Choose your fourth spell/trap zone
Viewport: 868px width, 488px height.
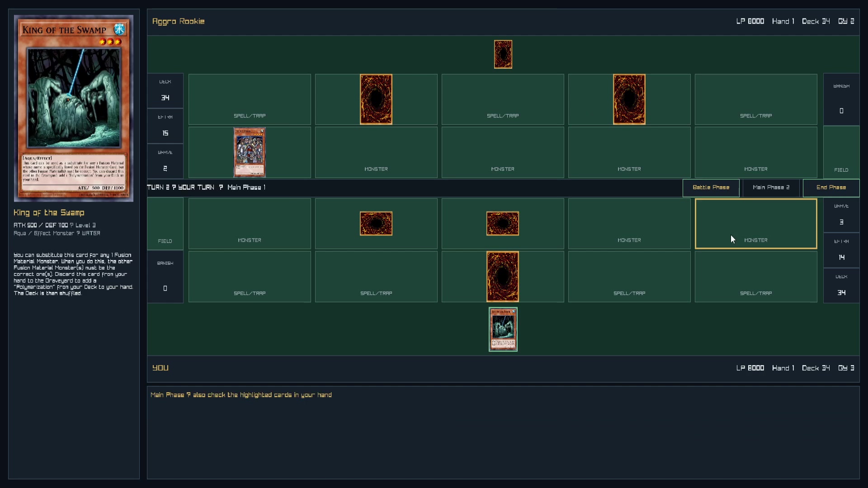coord(629,277)
